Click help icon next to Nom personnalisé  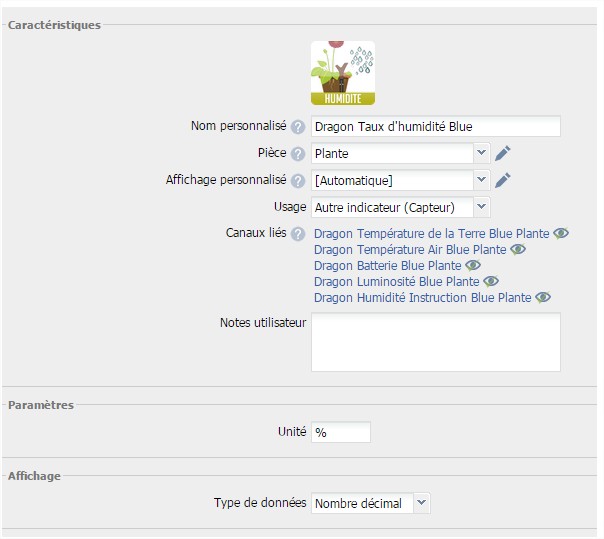tap(297, 127)
